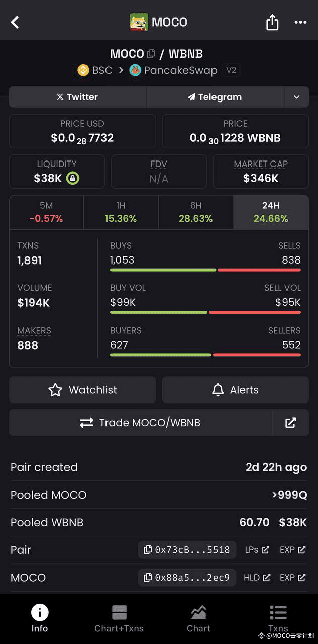Screen dimensions: 318x644
Task: Click the MOCO token logo in header
Action: [x=138, y=22]
